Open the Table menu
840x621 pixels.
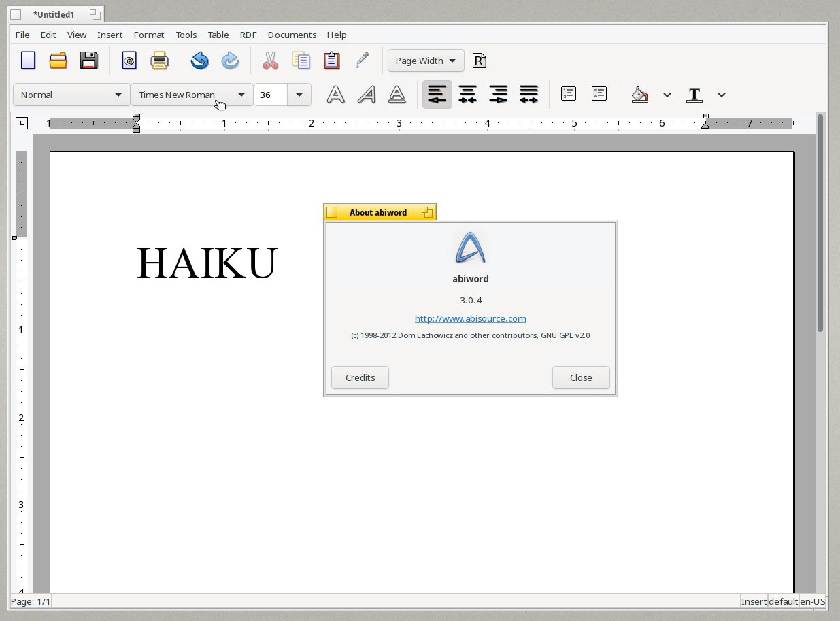pyautogui.click(x=218, y=35)
